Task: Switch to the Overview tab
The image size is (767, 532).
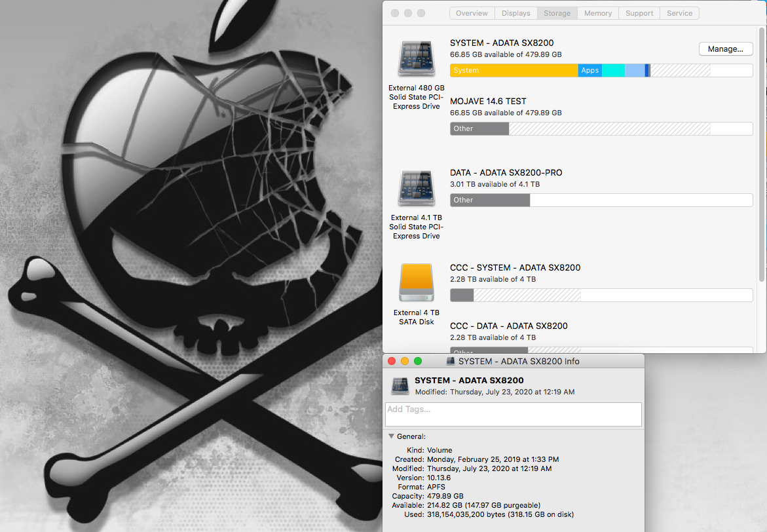Action: [472, 13]
